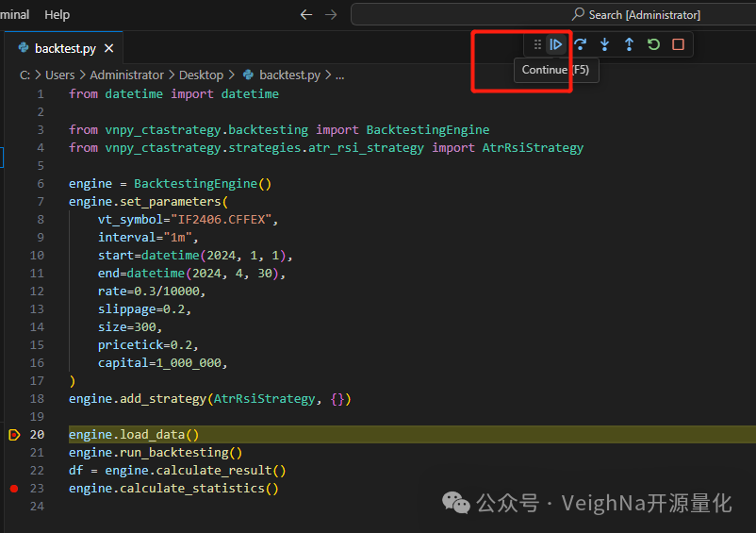Screen dimensions: 756x533
Task: Stop debugging with the red square
Action: click(x=678, y=44)
